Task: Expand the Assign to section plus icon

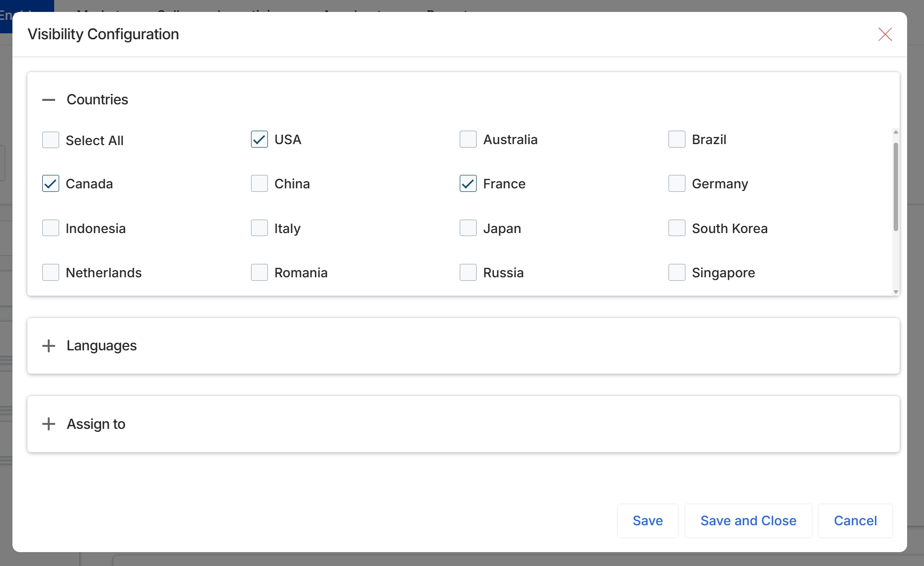Action: coord(49,424)
